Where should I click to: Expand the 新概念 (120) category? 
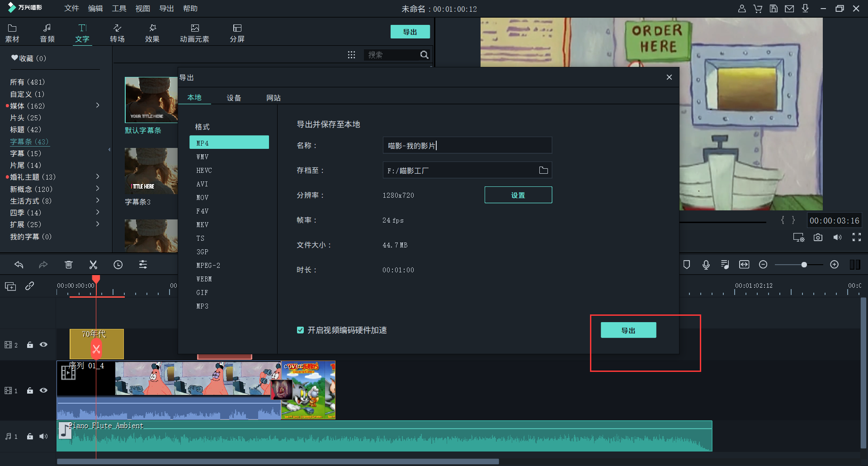point(98,189)
